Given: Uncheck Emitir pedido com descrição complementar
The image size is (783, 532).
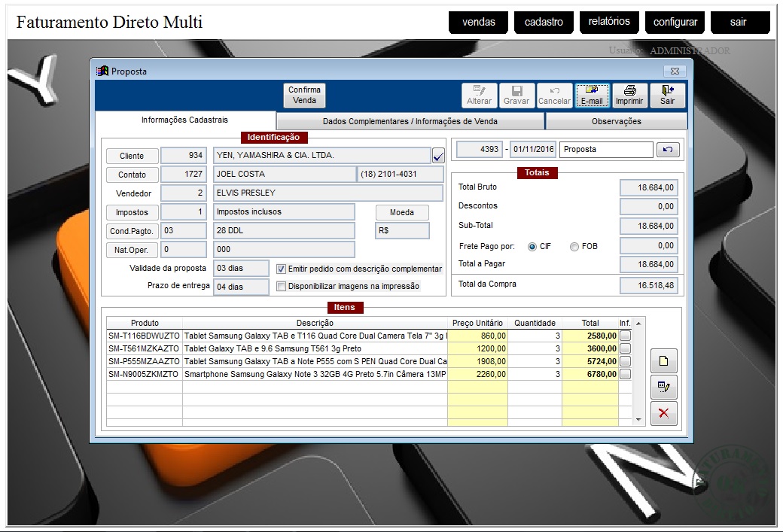Looking at the screenshot, I should pyautogui.click(x=282, y=269).
